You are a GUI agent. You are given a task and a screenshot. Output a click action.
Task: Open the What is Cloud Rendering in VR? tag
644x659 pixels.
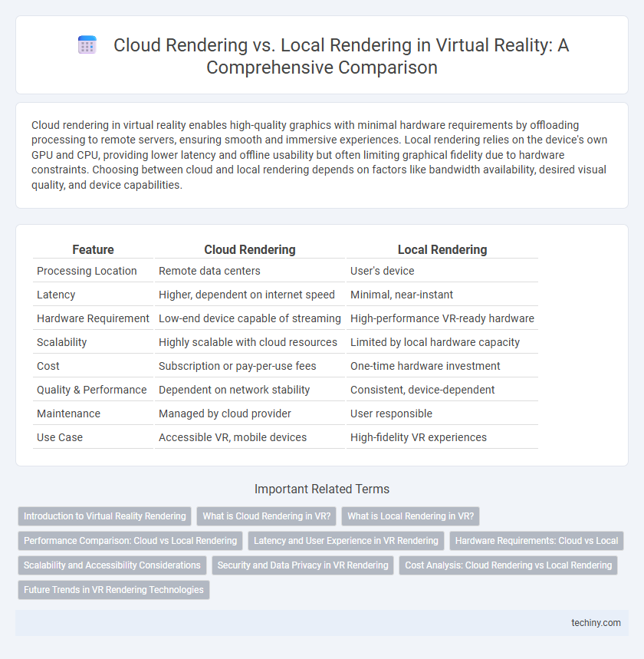[266, 516]
